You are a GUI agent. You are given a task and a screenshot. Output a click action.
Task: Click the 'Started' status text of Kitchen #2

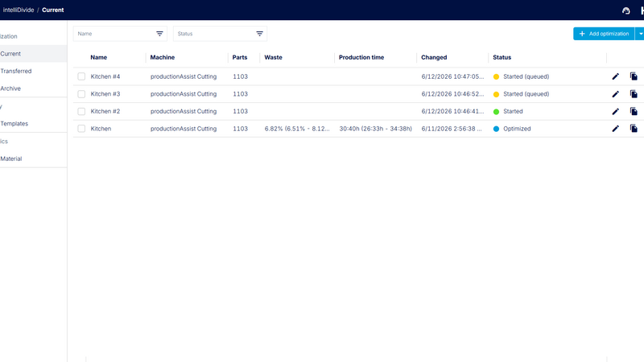[x=513, y=111]
